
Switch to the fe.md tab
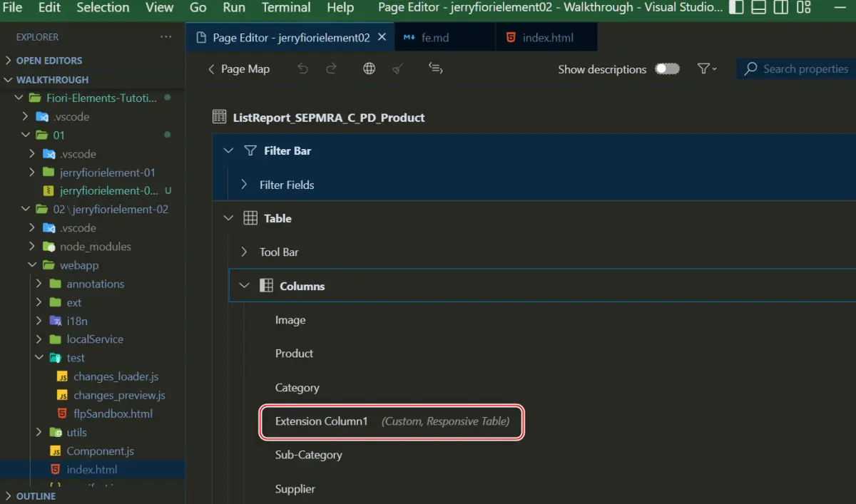click(435, 37)
